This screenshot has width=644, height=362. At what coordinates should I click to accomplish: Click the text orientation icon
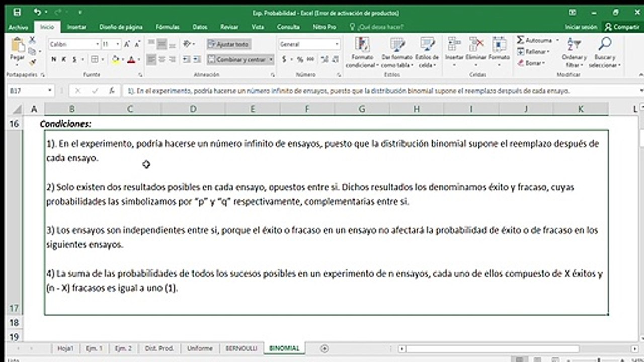(x=187, y=44)
